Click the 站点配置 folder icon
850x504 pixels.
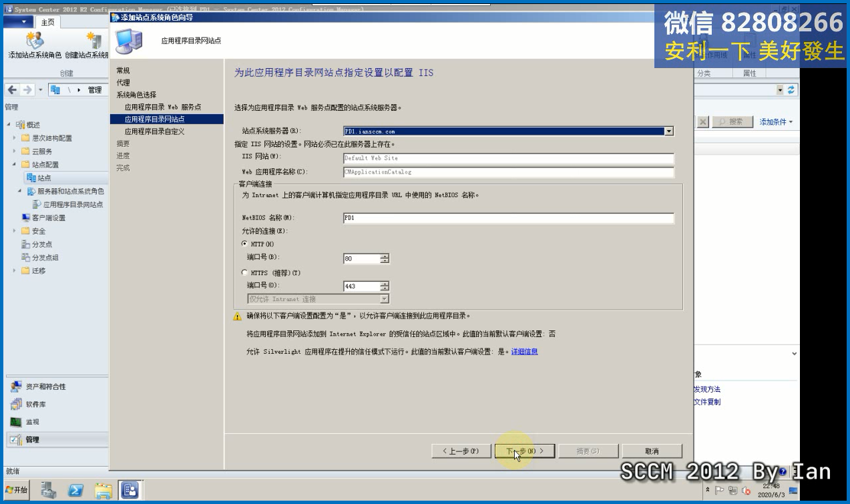click(26, 164)
